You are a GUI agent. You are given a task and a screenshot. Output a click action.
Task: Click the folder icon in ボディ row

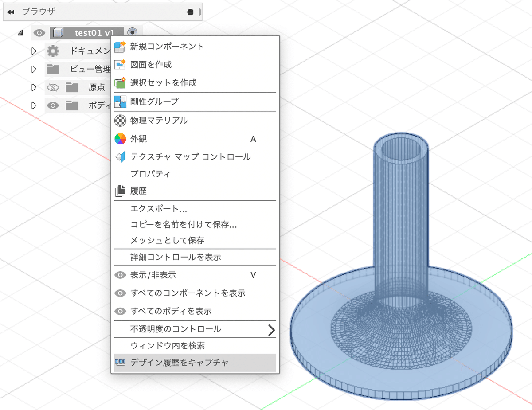click(72, 105)
